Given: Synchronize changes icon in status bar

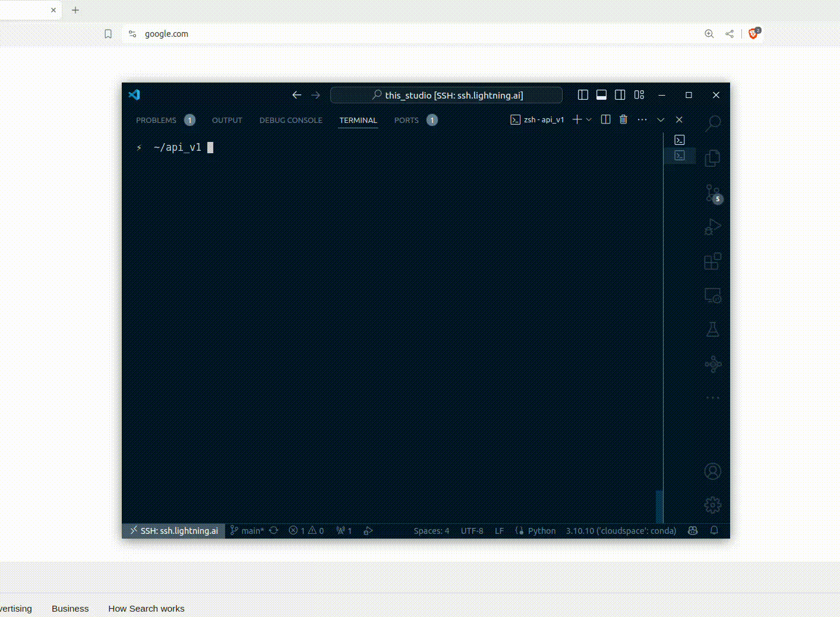Looking at the screenshot, I should pos(273,531).
